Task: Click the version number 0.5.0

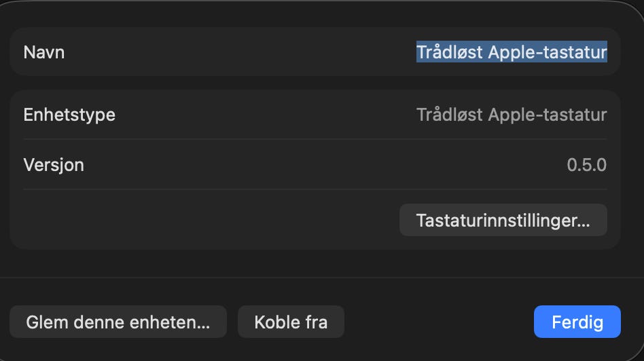Action: tap(586, 165)
